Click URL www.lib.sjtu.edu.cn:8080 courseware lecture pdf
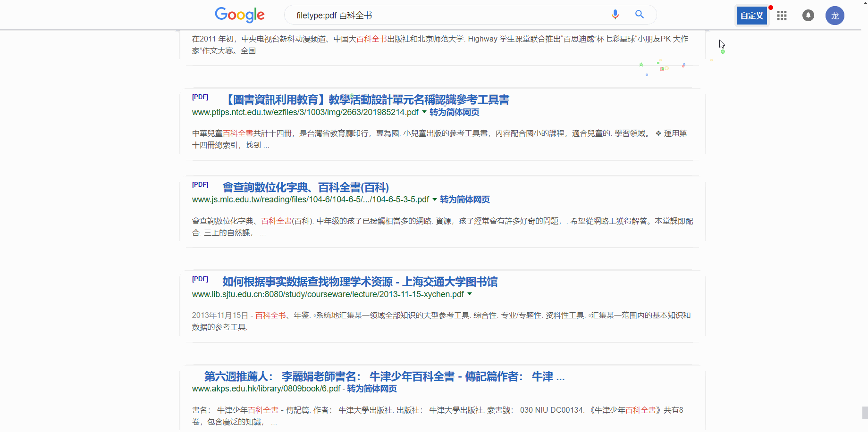Image resolution: width=868 pixels, height=432 pixels. click(x=328, y=294)
